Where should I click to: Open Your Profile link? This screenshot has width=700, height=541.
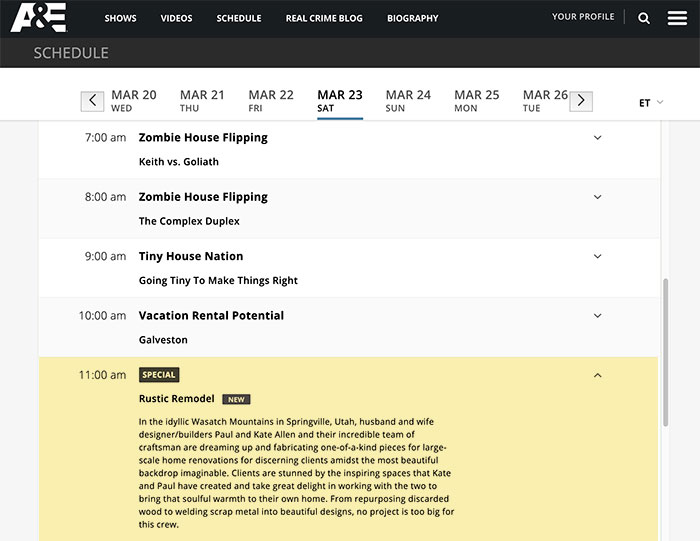coord(583,17)
